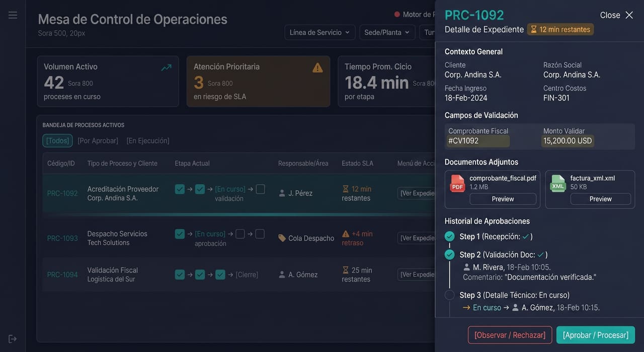Click the Fecha Ingreso value 18-Feb-2024
This screenshot has height=352, width=644.
click(x=466, y=98)
